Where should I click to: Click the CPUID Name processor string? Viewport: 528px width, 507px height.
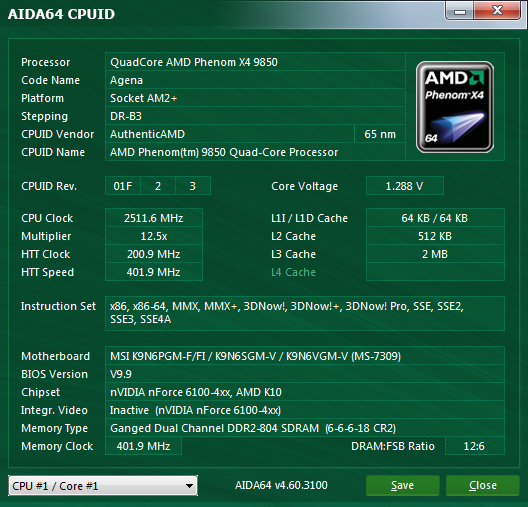tap(255, 152)
